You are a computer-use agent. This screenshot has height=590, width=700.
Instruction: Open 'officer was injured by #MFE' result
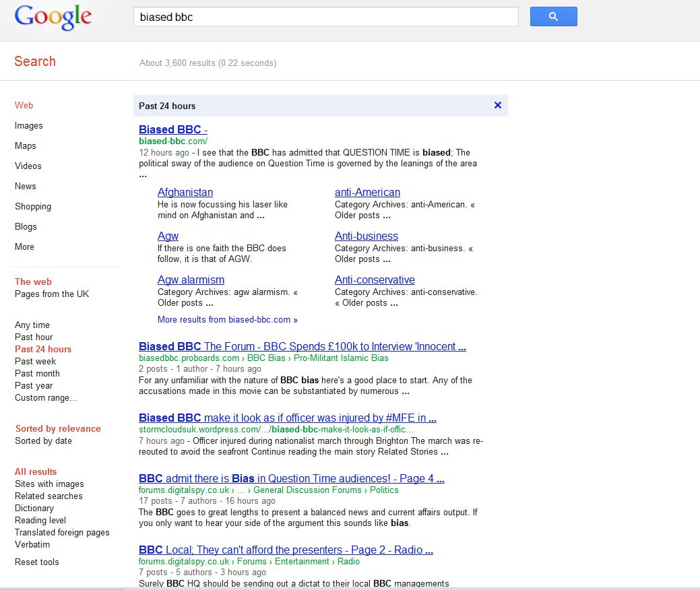[x=288, y=418]
